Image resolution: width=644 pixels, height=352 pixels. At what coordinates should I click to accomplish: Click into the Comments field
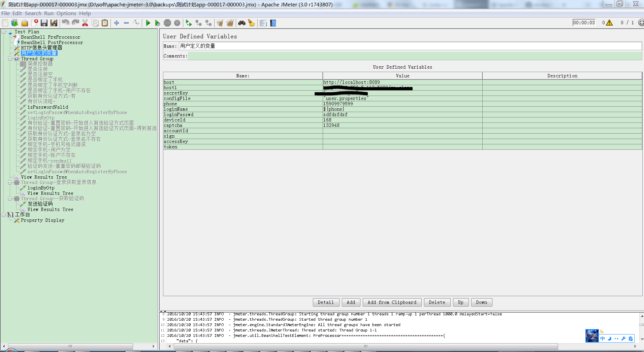click(x=415, y=56)
